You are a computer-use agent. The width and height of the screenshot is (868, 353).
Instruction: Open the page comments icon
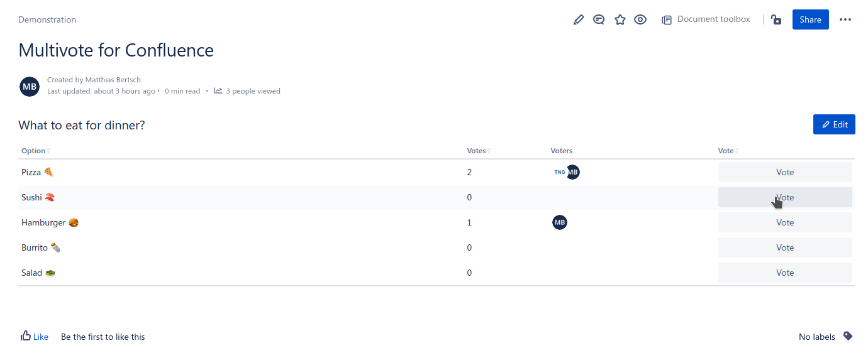pos(599,19)
